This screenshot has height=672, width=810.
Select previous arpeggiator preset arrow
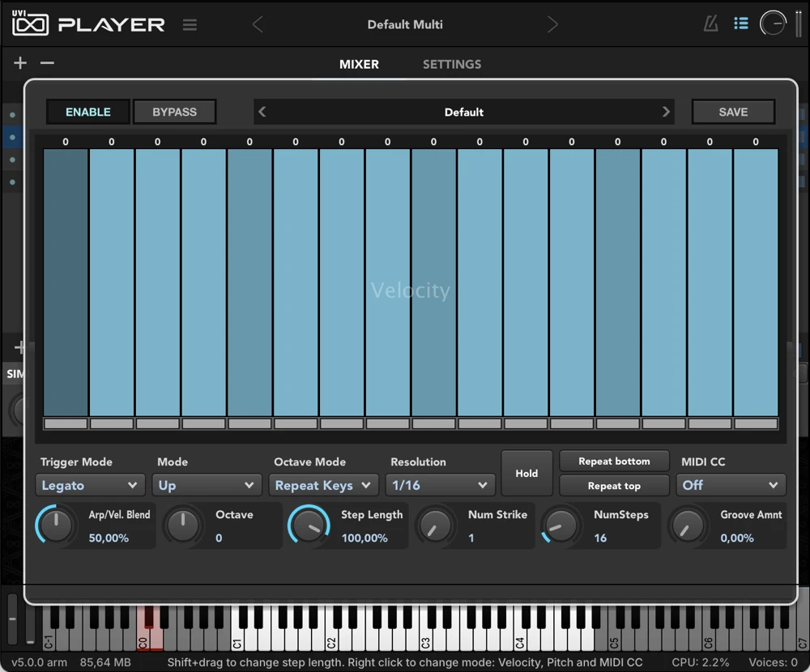pyautogui.click(x=262, y=112)
